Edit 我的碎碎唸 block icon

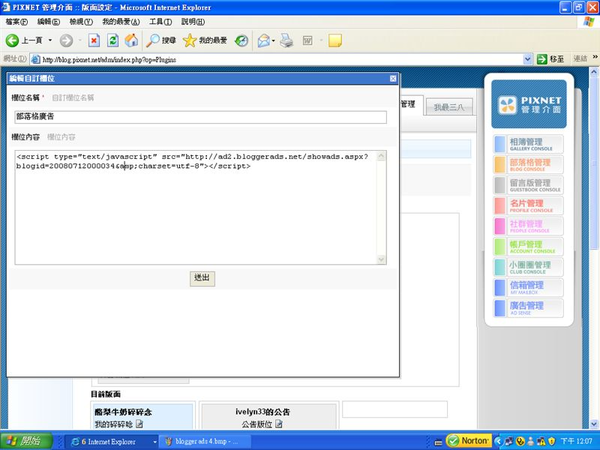(139, 424)
